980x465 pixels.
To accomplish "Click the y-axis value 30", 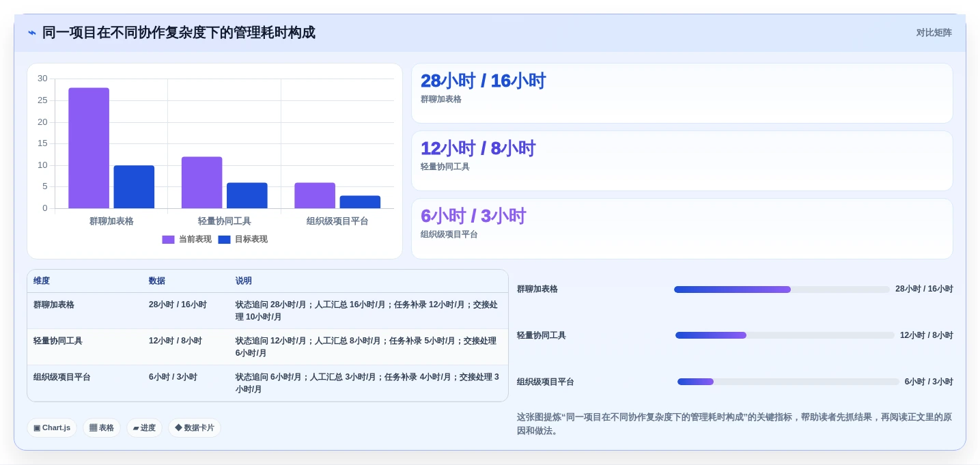I will pyautogui.click(x=42, y=79).
